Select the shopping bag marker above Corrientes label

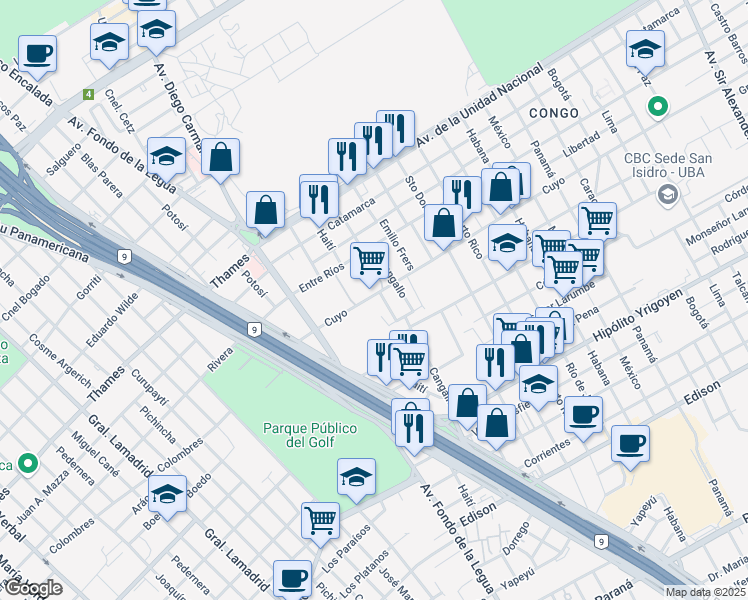click(497, 424)
